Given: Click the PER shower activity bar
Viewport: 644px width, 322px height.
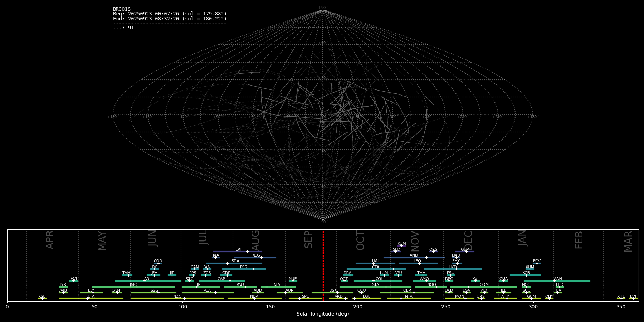Looking at the screenshot, I should [244, 269].
